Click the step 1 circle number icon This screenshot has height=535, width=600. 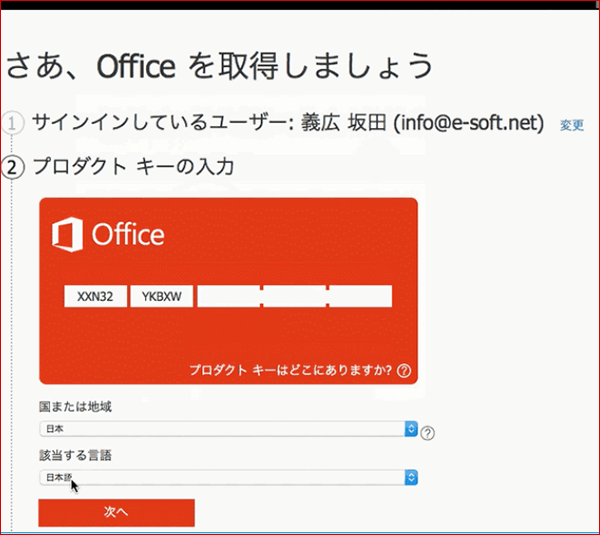tap(12, 124)
